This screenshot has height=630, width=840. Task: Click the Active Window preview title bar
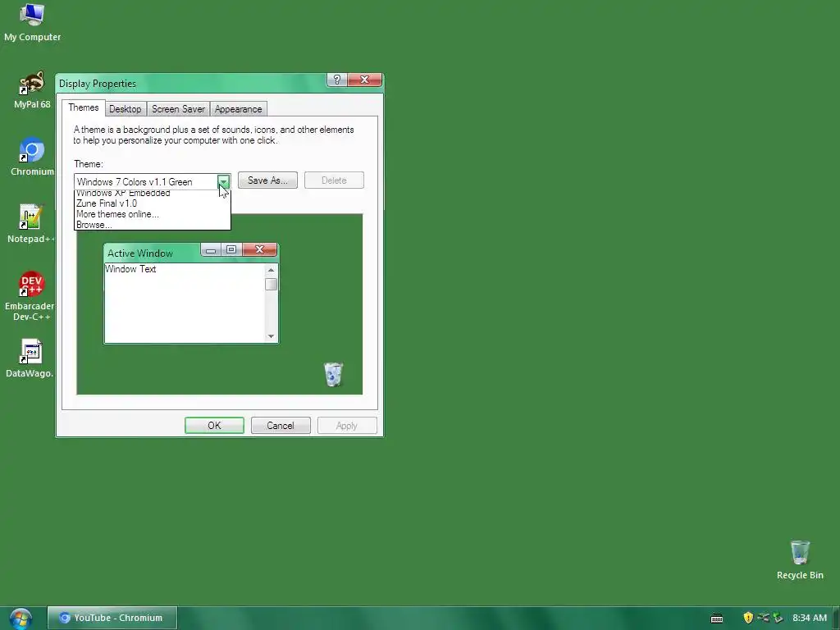[x=153, y=253]
